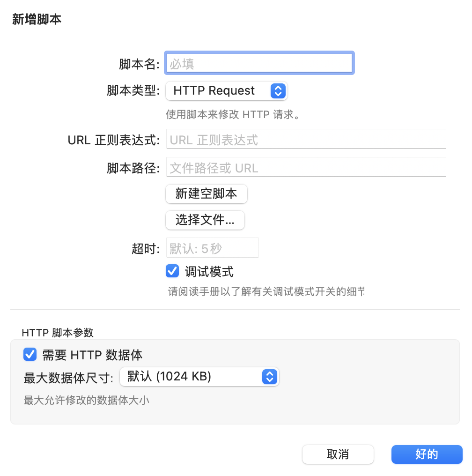Confirm with the 好的 button
This screenshot has height=476, width=472.
tap(427, 454)
